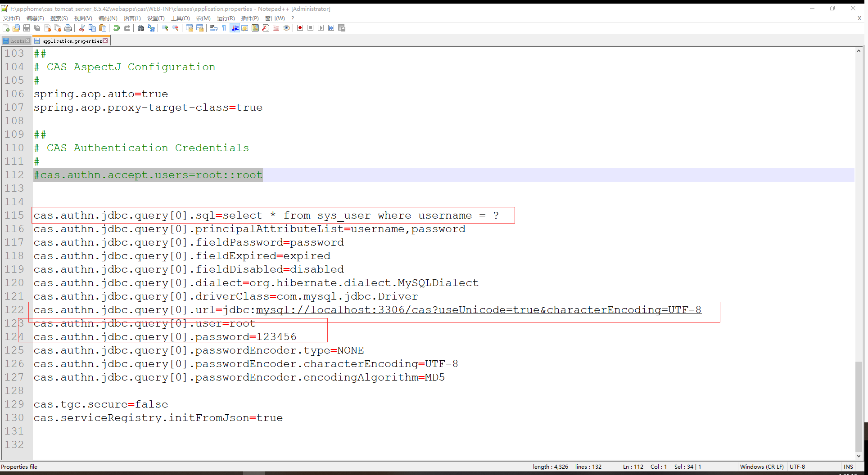Open the 视图(V) menu
Viewport: 868px width, 475px height.
tap(83, 18)
